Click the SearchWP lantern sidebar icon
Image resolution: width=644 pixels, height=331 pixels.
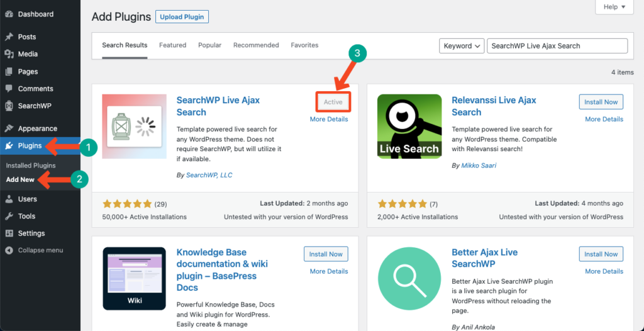[x=9, y=106]
